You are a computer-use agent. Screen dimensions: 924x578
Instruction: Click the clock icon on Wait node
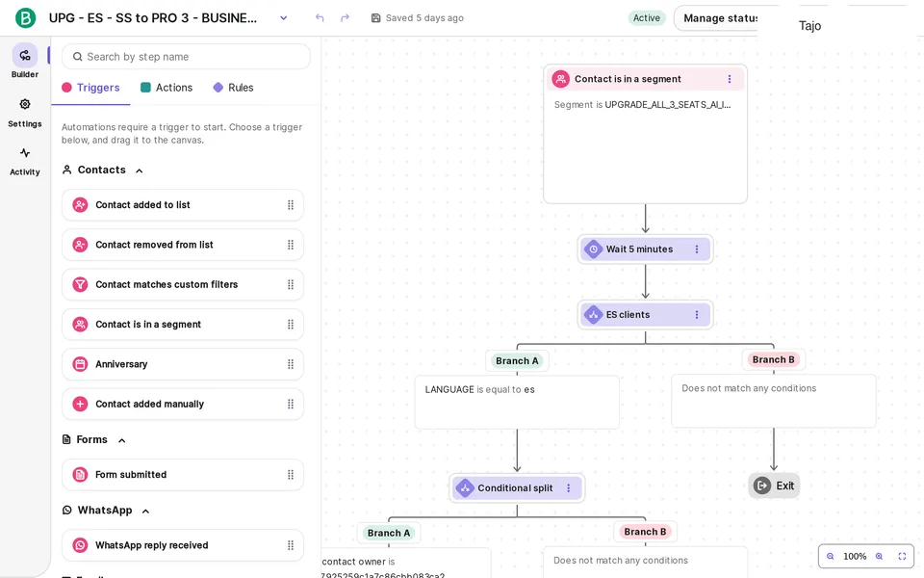click(x=594, y=249)
